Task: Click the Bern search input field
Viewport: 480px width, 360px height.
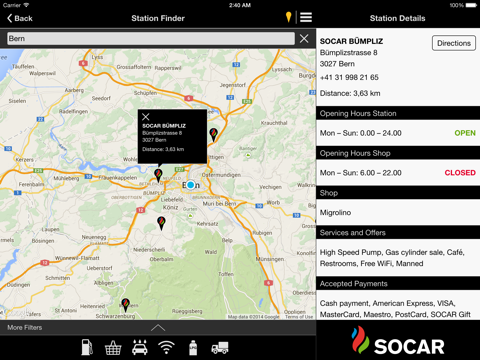Action: [x=151, y=39]
